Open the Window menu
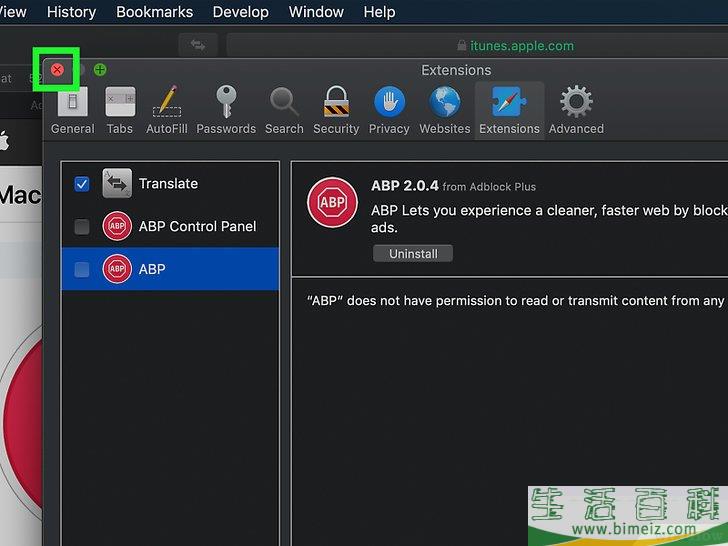 point(316,12)
